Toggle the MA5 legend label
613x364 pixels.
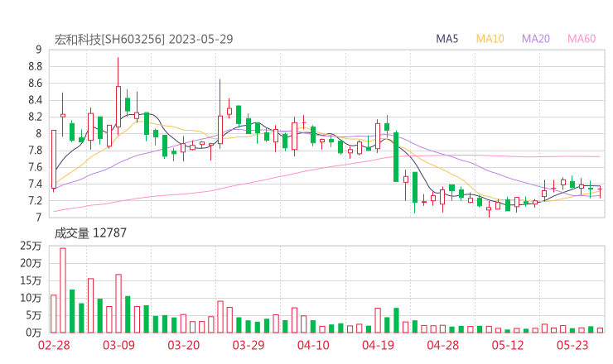pyautogui.click(x=447, y=39)
